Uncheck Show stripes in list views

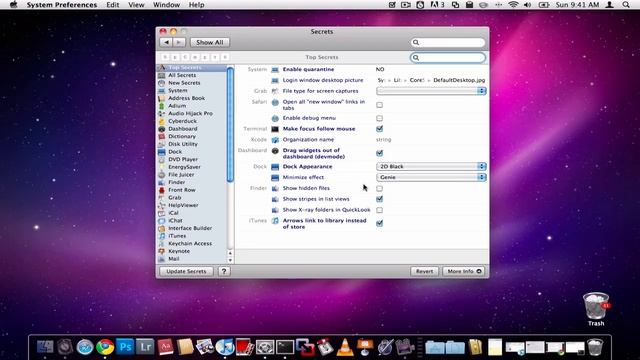coord(380,199)
